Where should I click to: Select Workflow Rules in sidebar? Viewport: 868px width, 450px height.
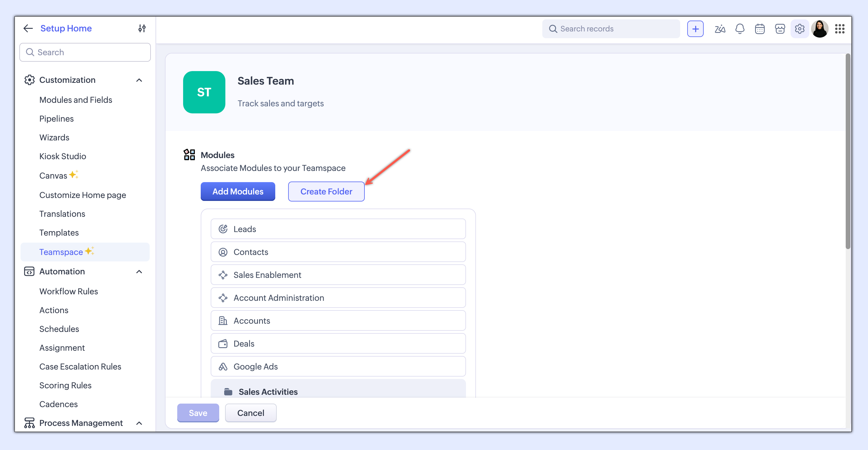[x=68, y=291]
